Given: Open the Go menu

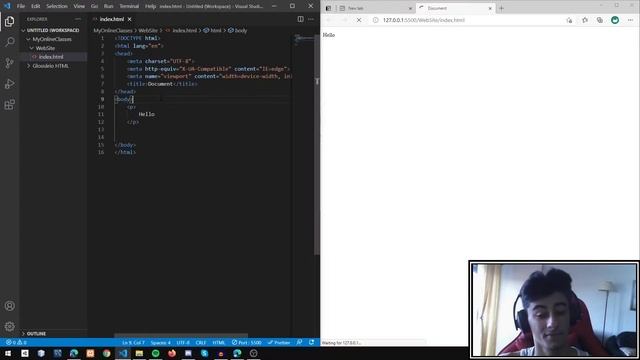Looking at the screenshot, I should [x=94, y=6].
